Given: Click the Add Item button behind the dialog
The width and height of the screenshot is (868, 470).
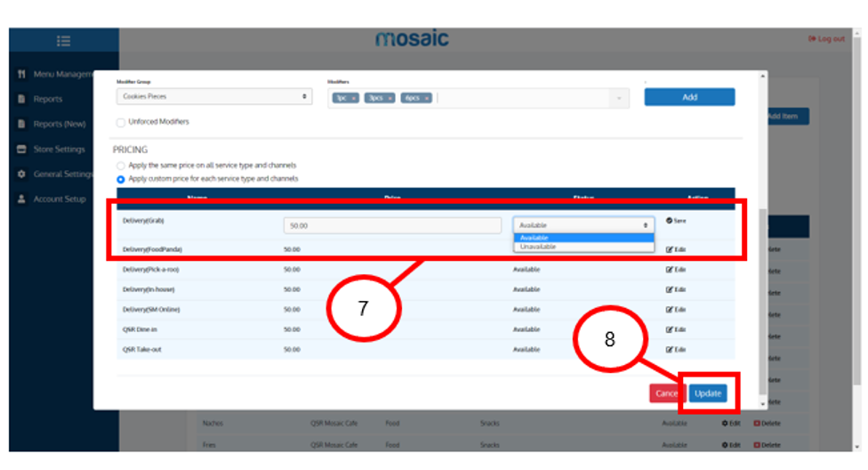Looking at the screenshot, I should (788, 117).
